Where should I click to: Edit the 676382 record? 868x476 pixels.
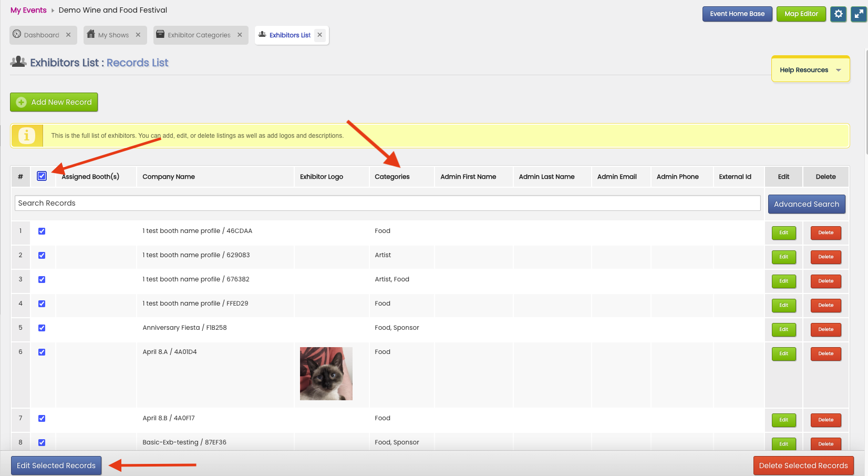pos(783,281)
